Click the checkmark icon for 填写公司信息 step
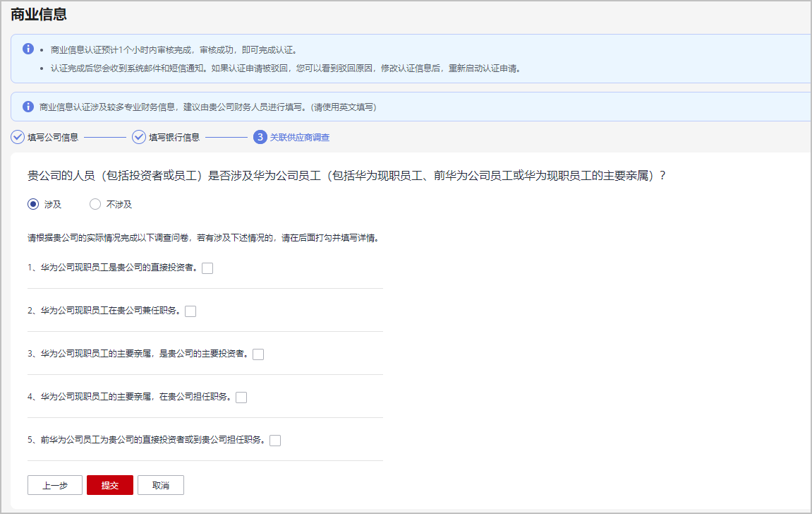This screenshot has height=514, width=812. 18,137
